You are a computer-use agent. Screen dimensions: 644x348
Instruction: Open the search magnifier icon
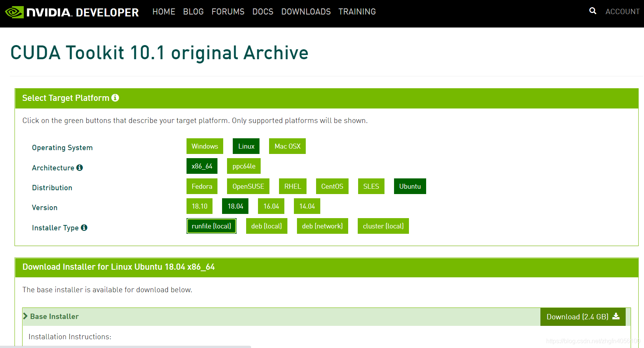pyautogui.click(x=593, y=11)
